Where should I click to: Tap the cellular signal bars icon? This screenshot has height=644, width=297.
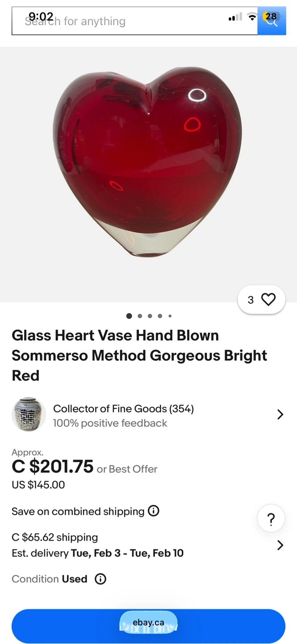pos(235,17)
